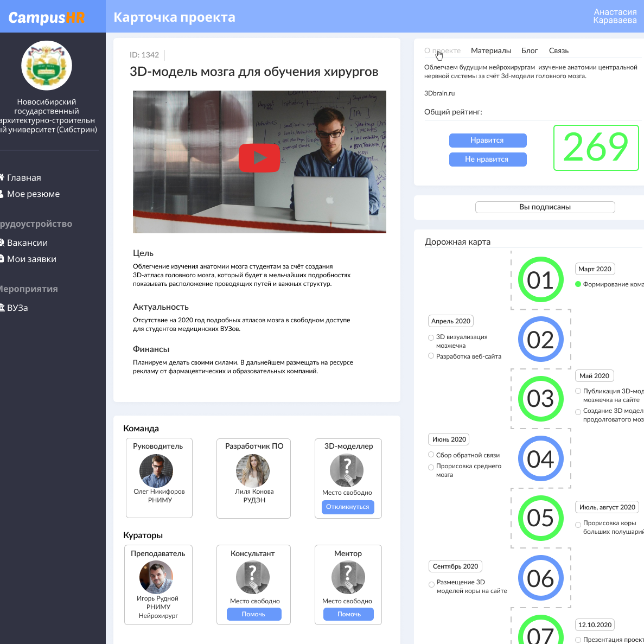
Task: Click the 269 rating counter
Action: tap(596, 148)
